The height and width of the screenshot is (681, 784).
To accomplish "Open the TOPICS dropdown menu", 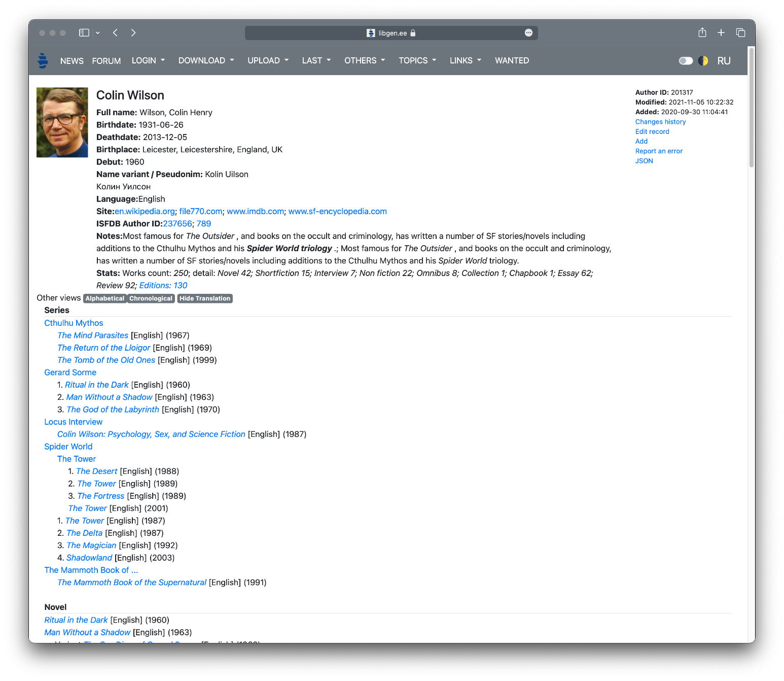I will coord(417,60).
